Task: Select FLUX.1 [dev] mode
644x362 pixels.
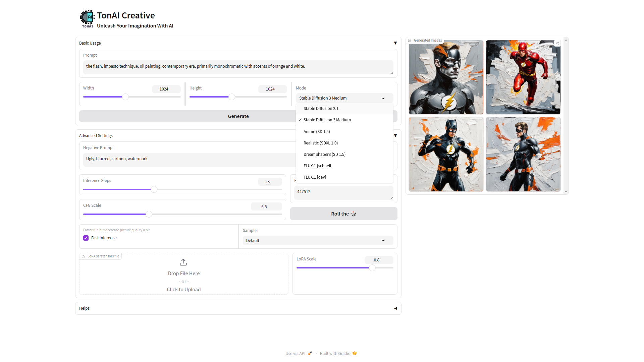Action: 344,177
